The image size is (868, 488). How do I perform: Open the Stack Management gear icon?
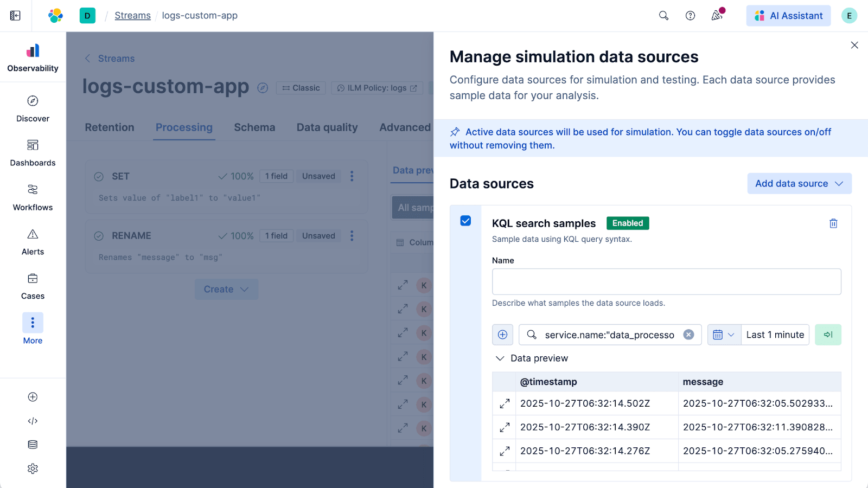33,468
